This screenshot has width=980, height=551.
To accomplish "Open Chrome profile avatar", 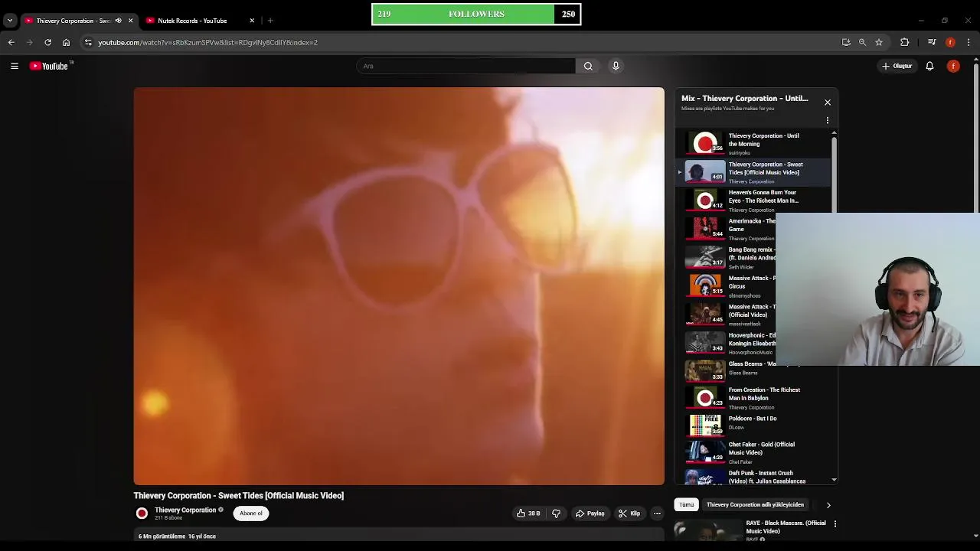I will [950, 42].
